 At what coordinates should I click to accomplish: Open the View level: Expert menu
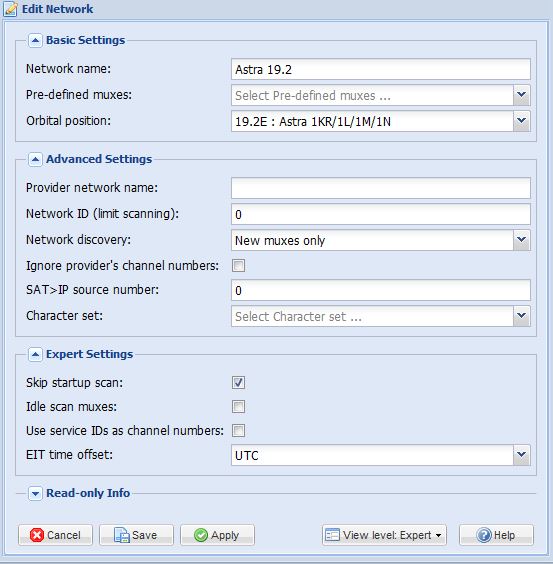pos(384,535)
